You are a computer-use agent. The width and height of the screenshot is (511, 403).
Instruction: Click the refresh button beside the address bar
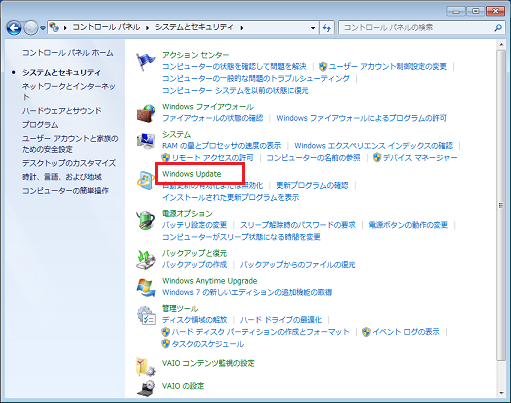(327, 28)
